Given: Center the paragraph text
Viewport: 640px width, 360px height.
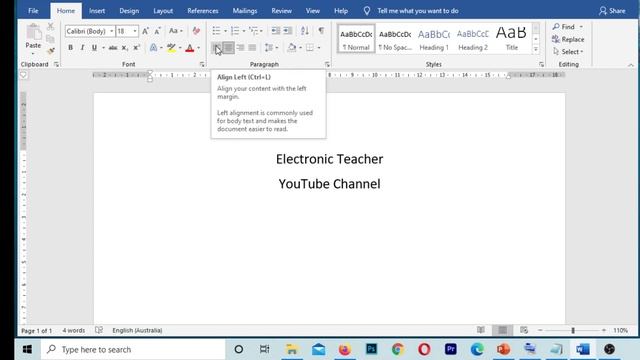Looking at the screenshot, I should click(x=229, y=48).
